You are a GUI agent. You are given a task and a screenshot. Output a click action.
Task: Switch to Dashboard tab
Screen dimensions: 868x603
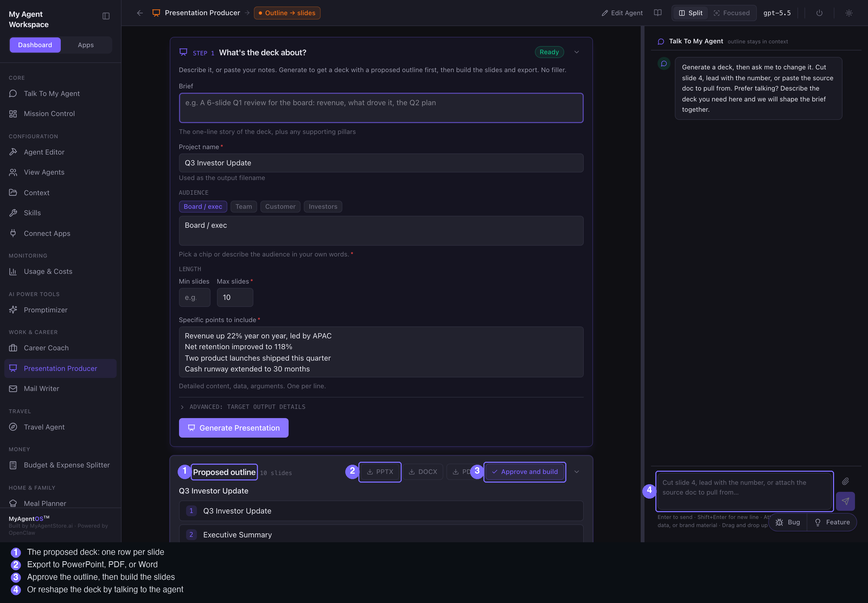tap(35, 45)
